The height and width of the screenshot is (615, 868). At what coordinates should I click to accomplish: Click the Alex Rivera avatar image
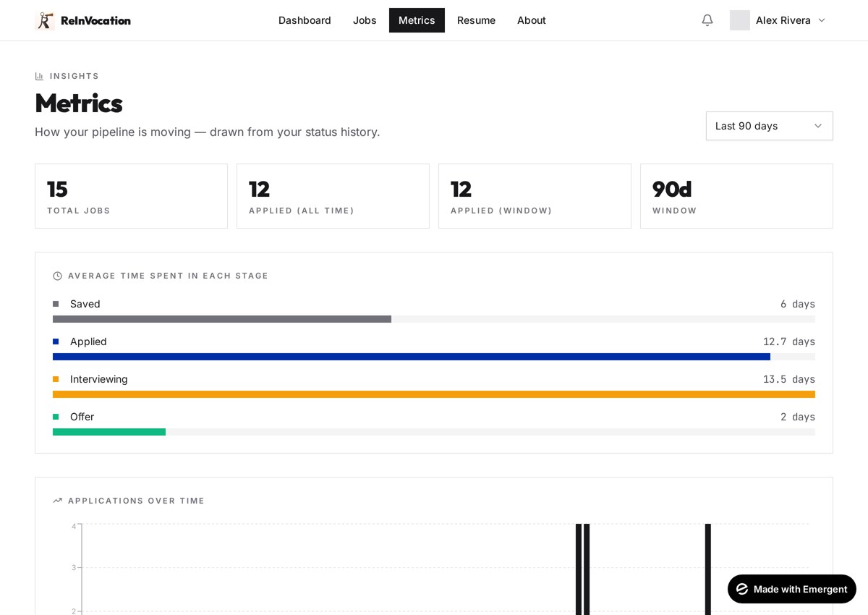pyautogui.click(x=740, y=20)
